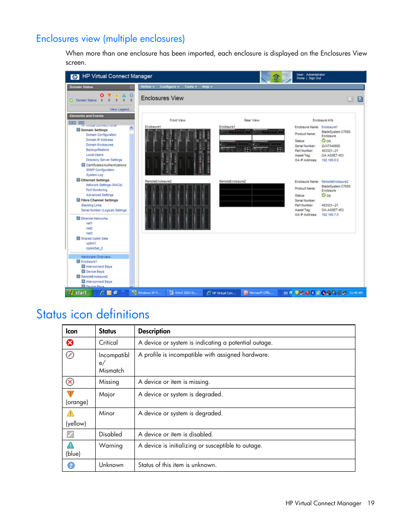Click the RemoteEnclosure2 green OK status icon

click(x=324, y=195)
